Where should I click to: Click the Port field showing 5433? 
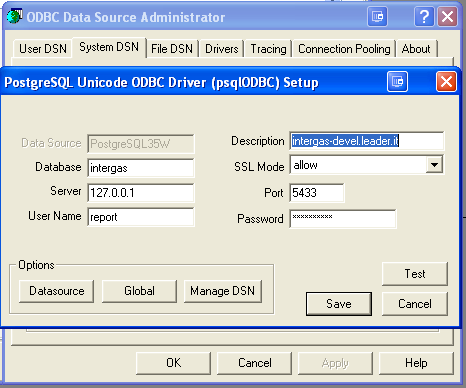pos(317,193)
